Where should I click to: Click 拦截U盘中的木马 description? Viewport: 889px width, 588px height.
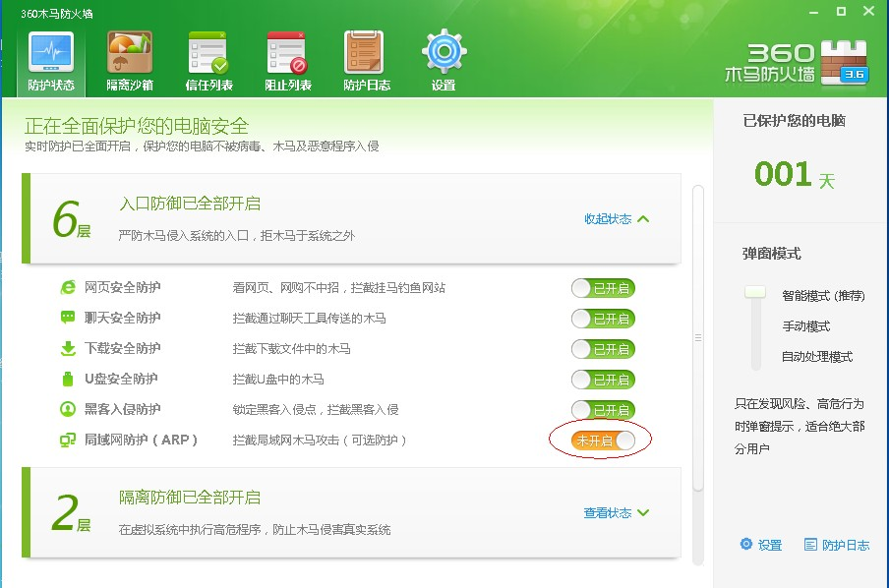[x=277, y=380]
